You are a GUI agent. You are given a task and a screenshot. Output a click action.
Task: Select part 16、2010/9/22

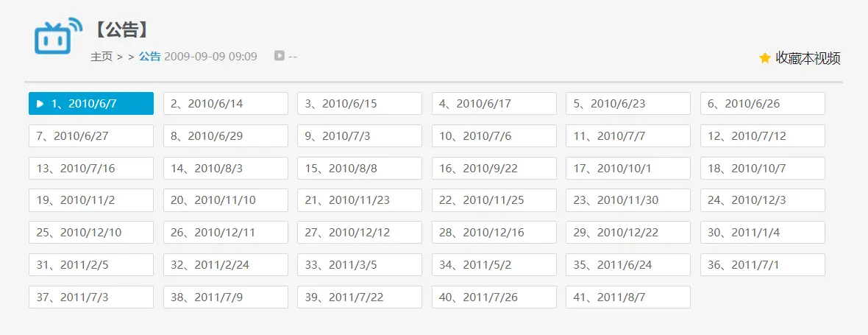coord(494,169)
